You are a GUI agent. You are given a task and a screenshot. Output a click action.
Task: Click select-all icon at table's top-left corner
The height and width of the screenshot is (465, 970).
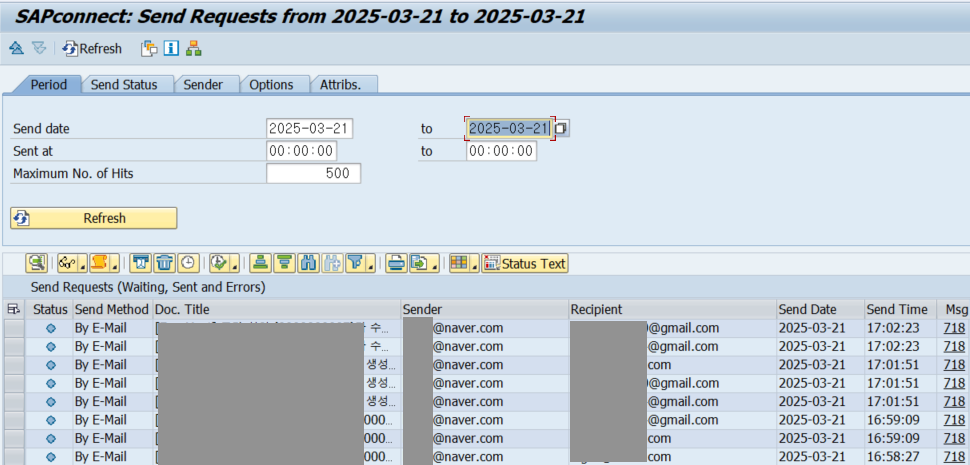pos(13,309)
